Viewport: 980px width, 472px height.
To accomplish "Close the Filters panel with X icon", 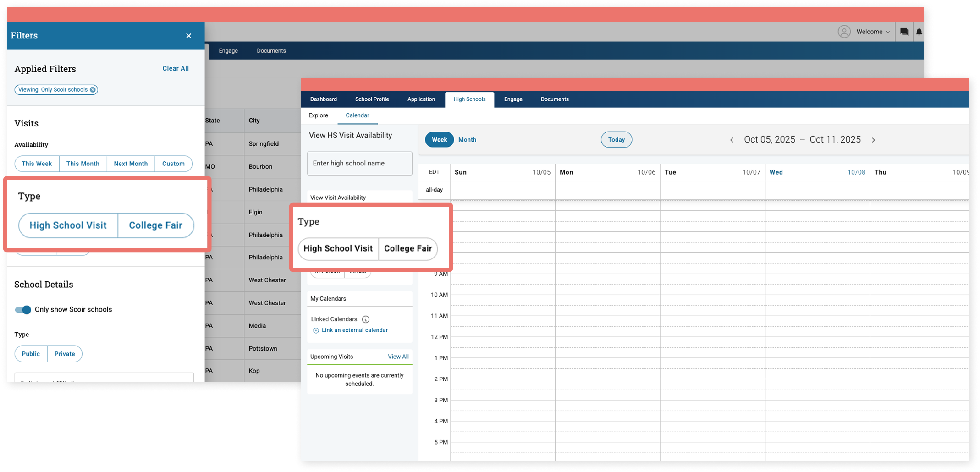I will pyautogui.click(x=188, y=36).
